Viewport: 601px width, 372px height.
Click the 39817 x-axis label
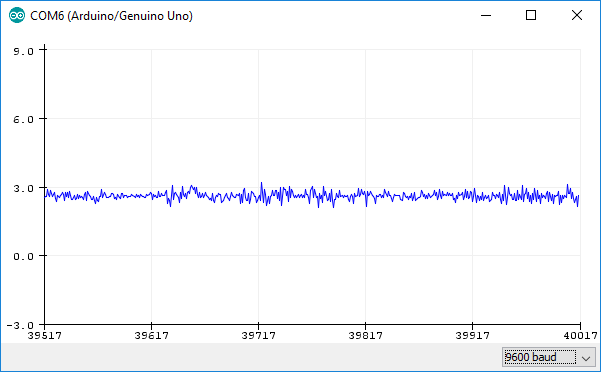tap(365, 335)
